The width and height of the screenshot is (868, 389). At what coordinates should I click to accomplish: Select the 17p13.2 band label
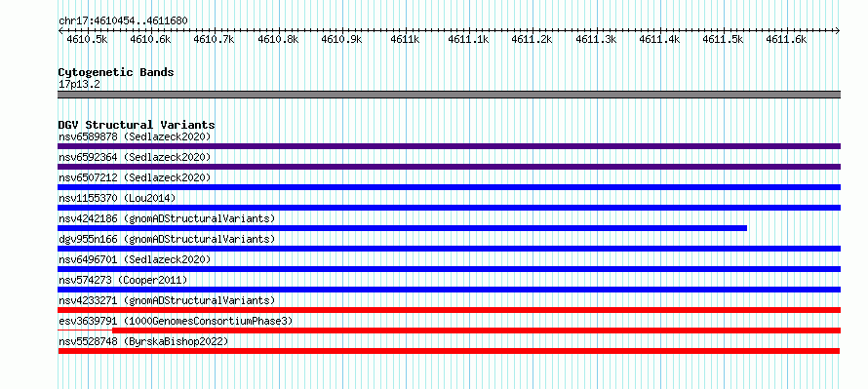pyautogui.click(x=79, y=85)
